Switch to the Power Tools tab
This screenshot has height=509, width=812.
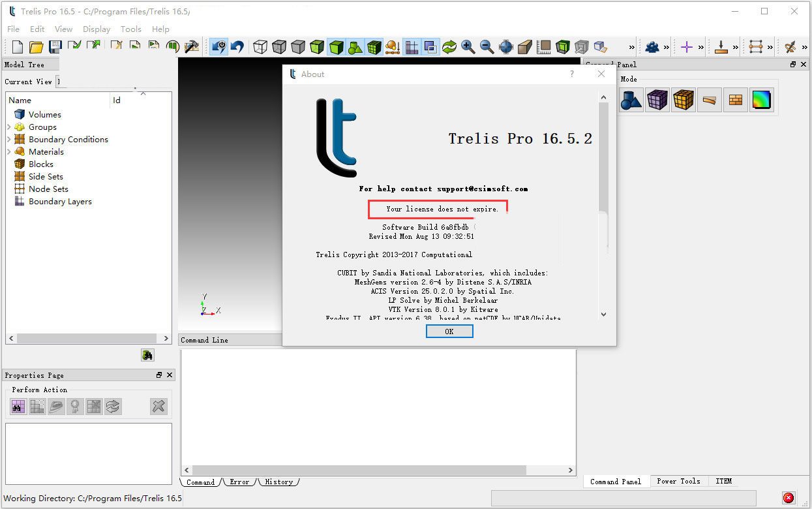(x=678, y=481)
